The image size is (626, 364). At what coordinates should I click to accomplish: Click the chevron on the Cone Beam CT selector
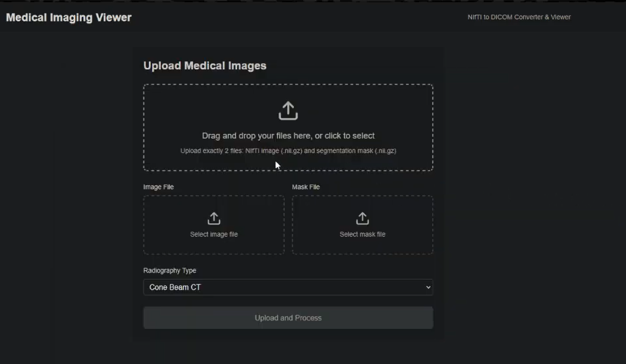(x=428, y=287)
